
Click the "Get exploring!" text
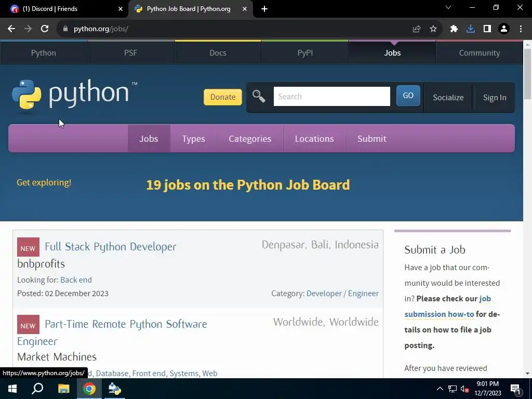tap(44, 182)
